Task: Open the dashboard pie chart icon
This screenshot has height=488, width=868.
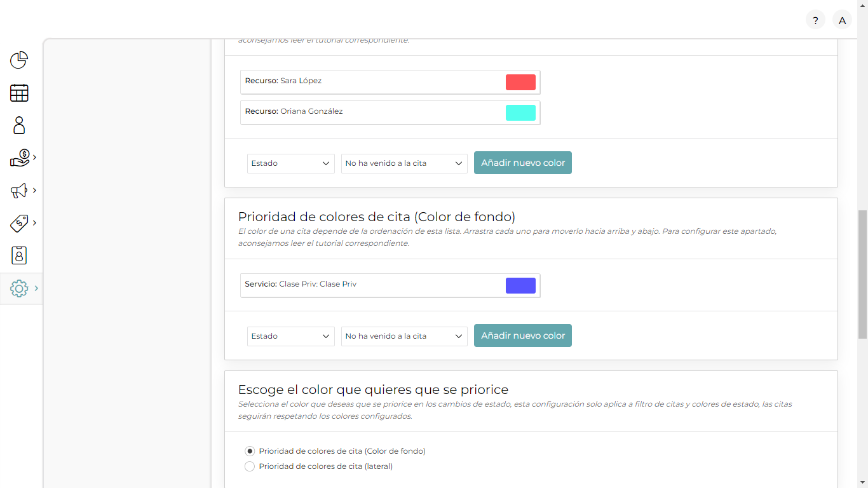Action: 19,60
